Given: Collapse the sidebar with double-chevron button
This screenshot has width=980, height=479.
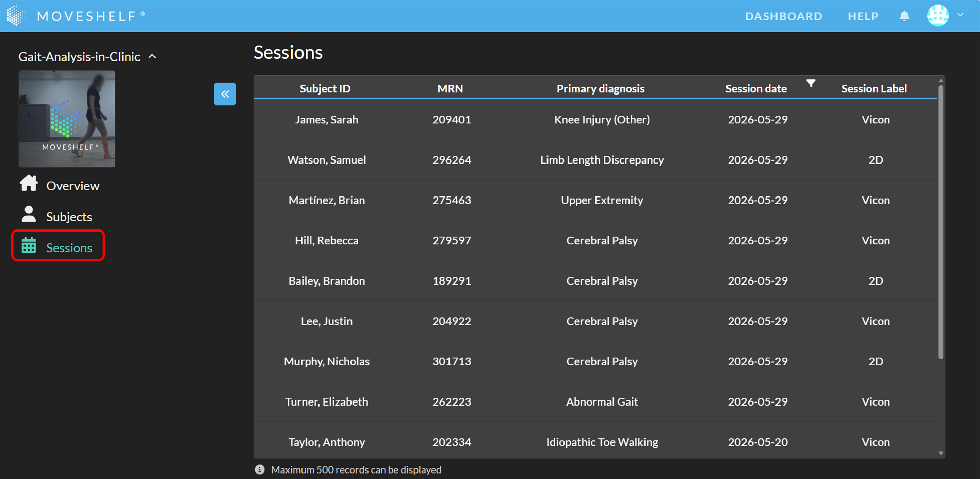Looking at the screenshot, I should [225, 94].
